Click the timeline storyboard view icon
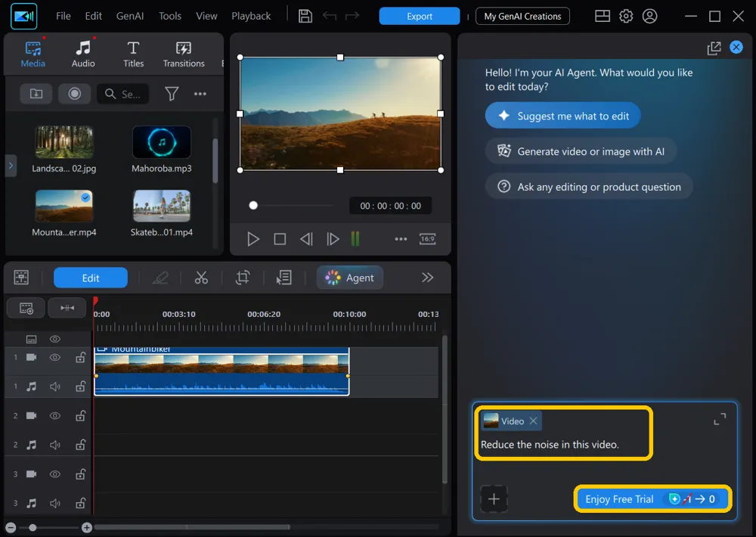Viewport: 756px width, 537px height. (x=21, y=278)
